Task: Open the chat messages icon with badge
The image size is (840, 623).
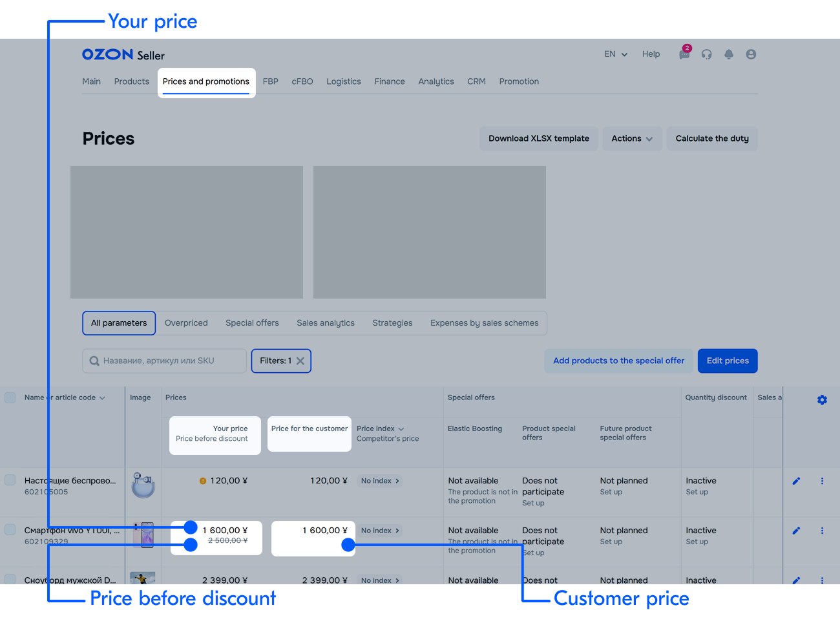Action: (684, 54)
